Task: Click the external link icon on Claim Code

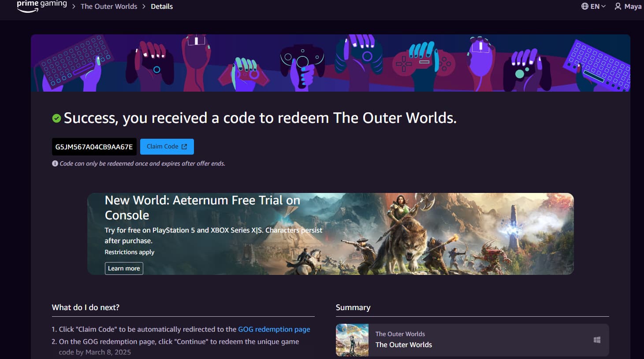Action: [184, 147]
